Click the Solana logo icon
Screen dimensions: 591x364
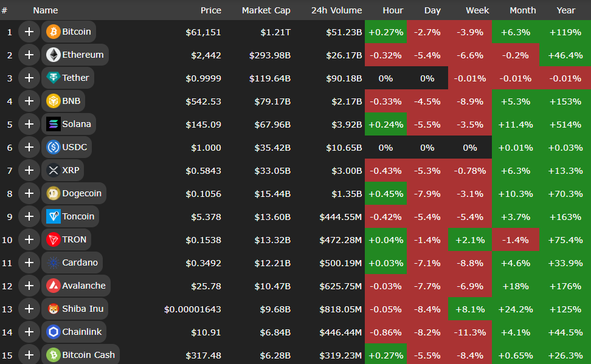[53, 124]
